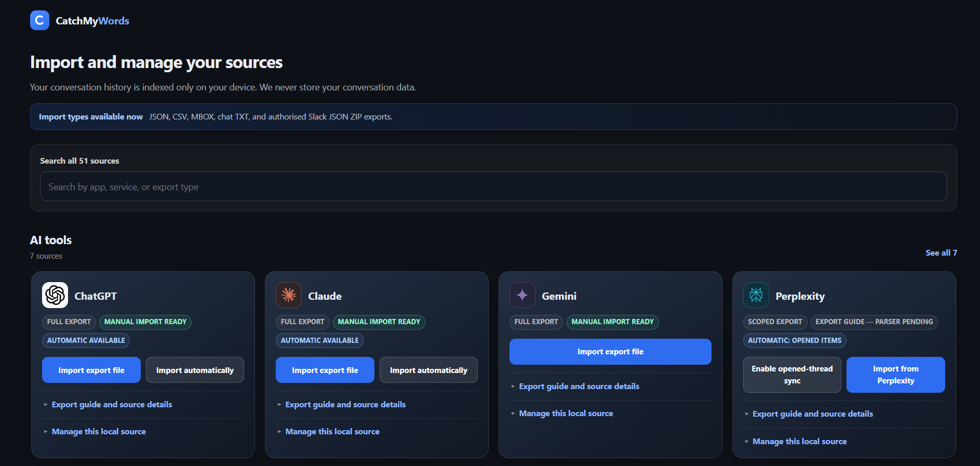This screenshot has width=980, height=466.
Task: Expand Manage this local source for ChatGPT
Action: pos(99,431)
